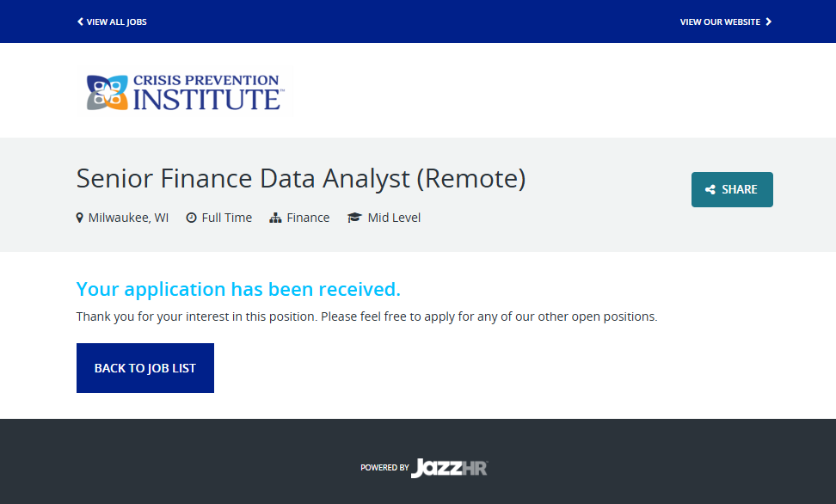836x504 pixels.
Task: Click the right chevron beside View Our Website
Action: [769, 22]
